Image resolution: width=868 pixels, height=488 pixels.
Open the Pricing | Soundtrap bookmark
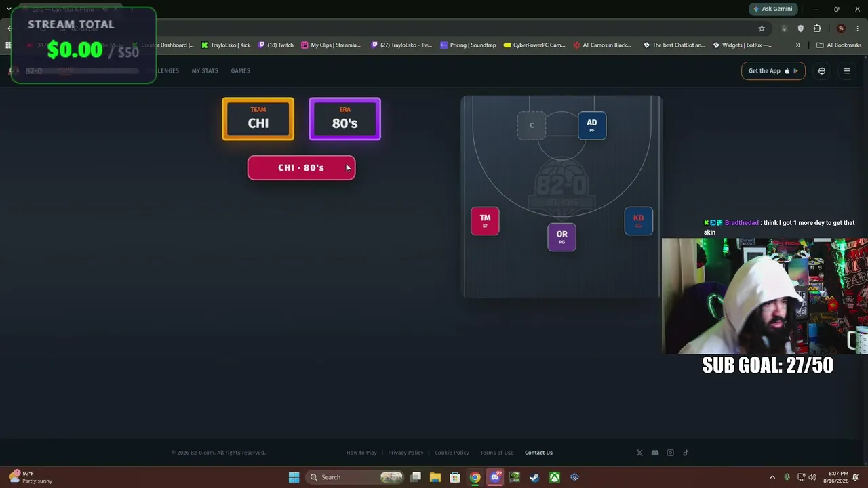click(469, 45)
